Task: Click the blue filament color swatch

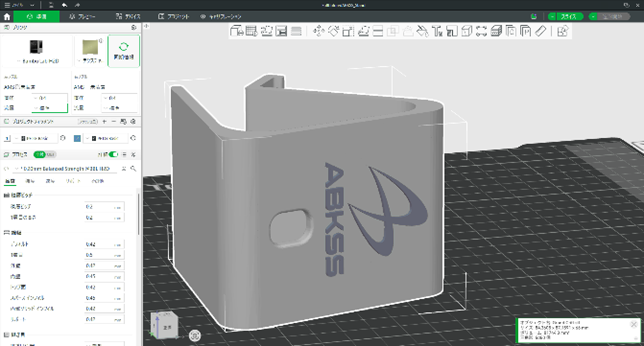Action: click(77, 138)
